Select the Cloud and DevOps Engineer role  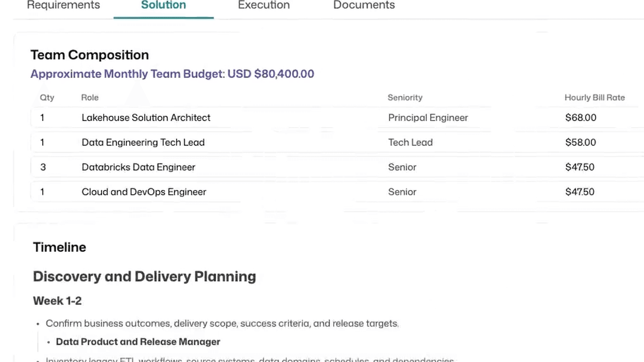(x=144, y=192)
